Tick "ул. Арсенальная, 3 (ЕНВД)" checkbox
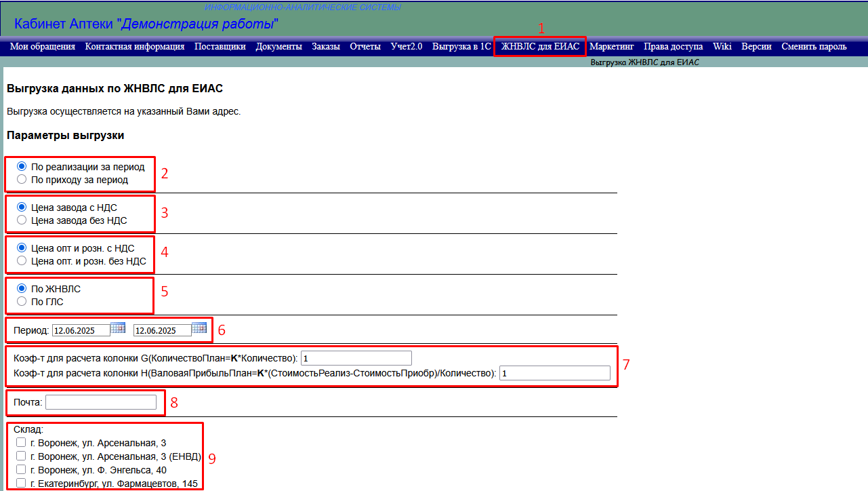 [x=21, y=456]
